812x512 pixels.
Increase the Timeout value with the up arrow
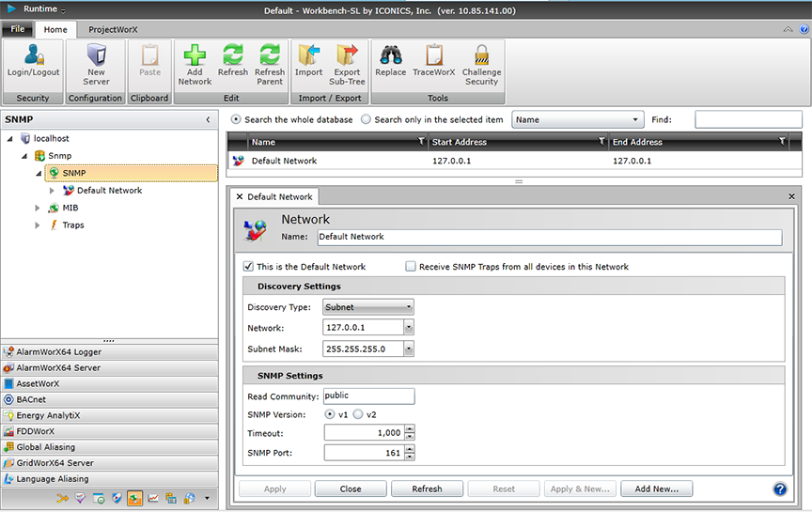pos(409,429)
